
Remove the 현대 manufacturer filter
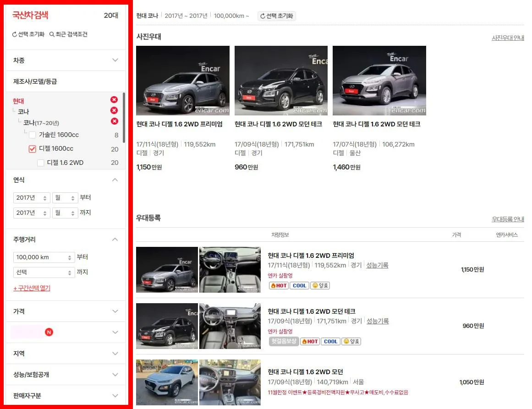pyautogui.click(x=114, y=99)
